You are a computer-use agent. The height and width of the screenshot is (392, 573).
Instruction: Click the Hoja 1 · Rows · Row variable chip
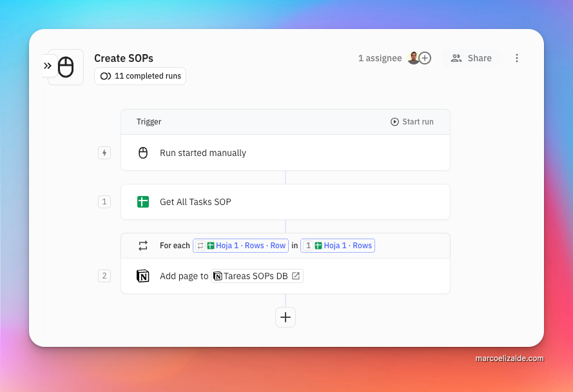pyautogui.click(x=241, y=246)
